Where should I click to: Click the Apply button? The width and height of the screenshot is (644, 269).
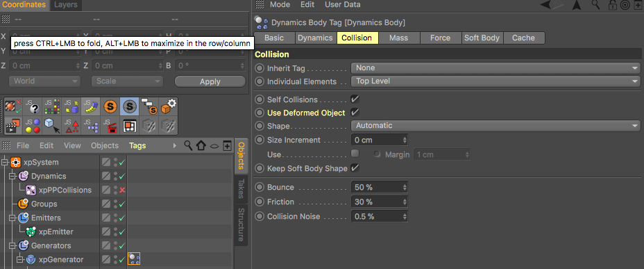(210, 81)
